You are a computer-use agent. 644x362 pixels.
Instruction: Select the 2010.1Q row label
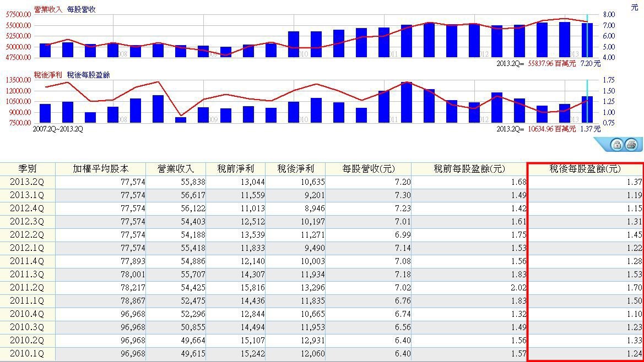coord(26,353)
